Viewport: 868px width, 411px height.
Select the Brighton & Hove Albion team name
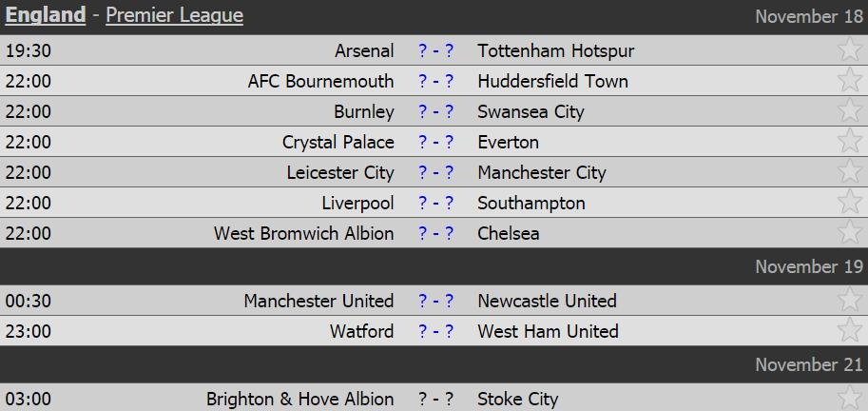(299, 399)
